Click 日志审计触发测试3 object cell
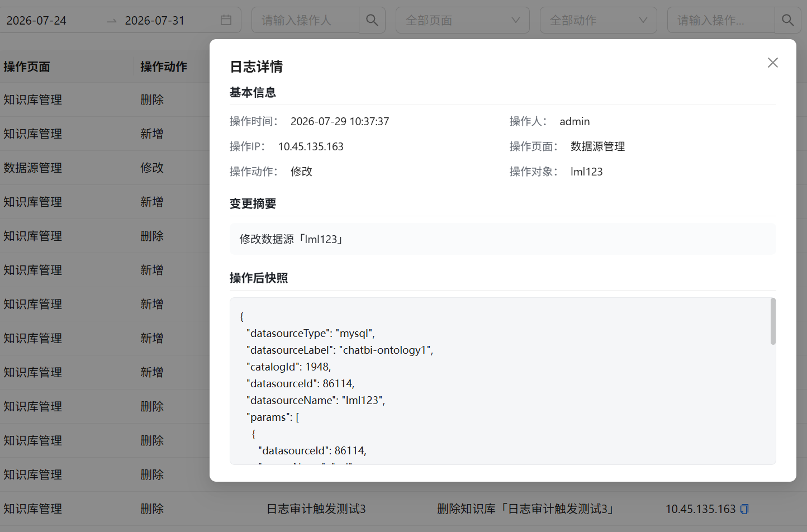807x532 pixels. click(316, 509)
